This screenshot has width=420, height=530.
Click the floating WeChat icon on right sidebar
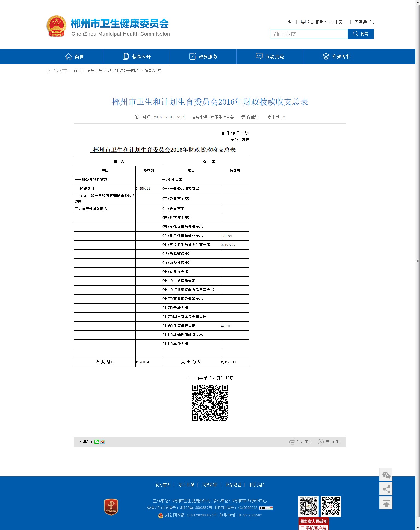coord(386,475)
